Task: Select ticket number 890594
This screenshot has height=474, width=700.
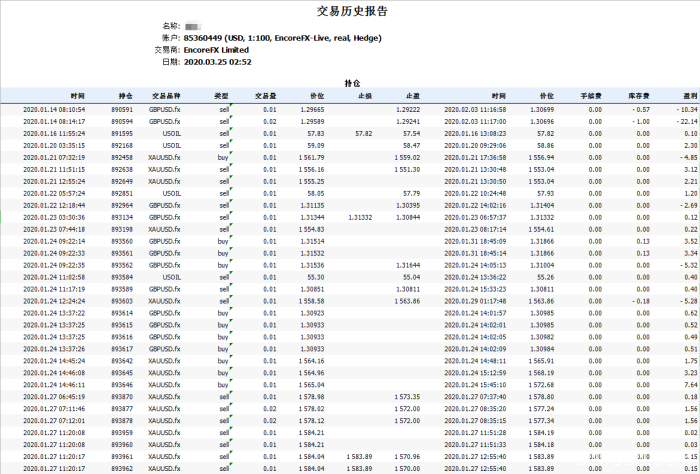Action: click(122, 121)
